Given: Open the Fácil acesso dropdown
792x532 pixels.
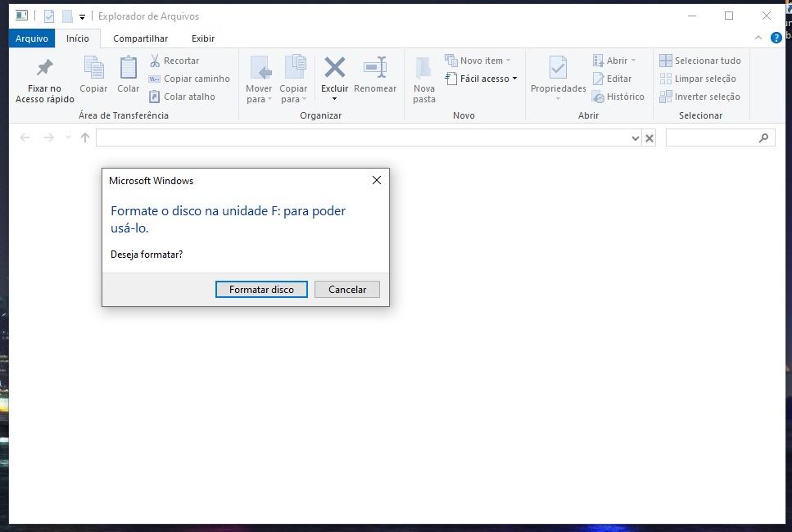Looking at the screenshot, I should (482, 79).
